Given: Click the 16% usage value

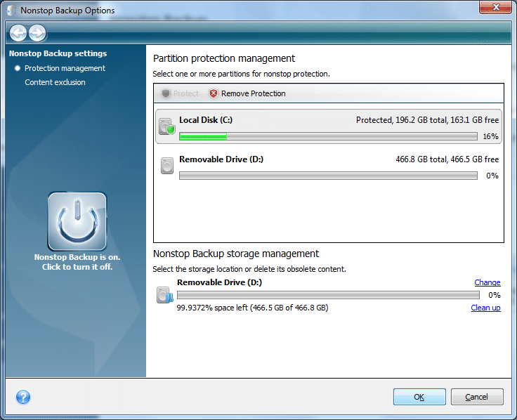Looking at the screenshot, I should 490,136.
